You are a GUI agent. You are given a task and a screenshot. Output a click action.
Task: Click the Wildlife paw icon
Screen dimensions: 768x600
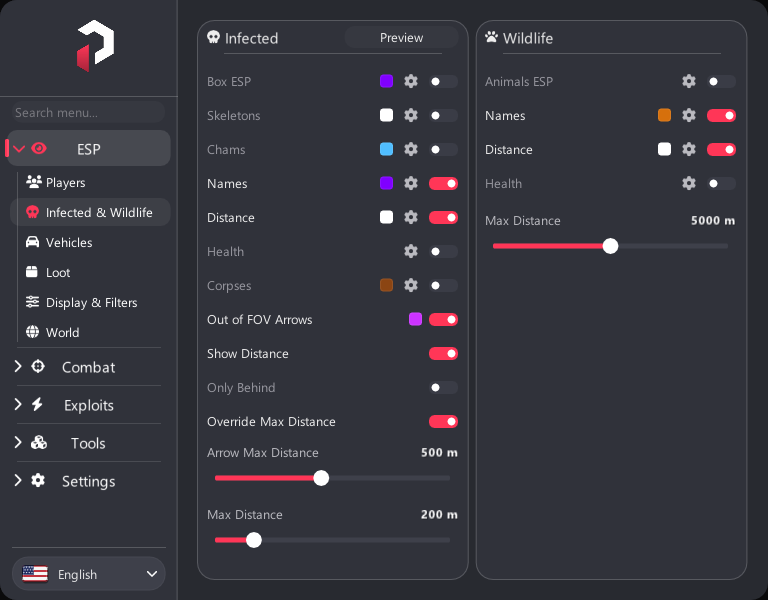[491, 37]
